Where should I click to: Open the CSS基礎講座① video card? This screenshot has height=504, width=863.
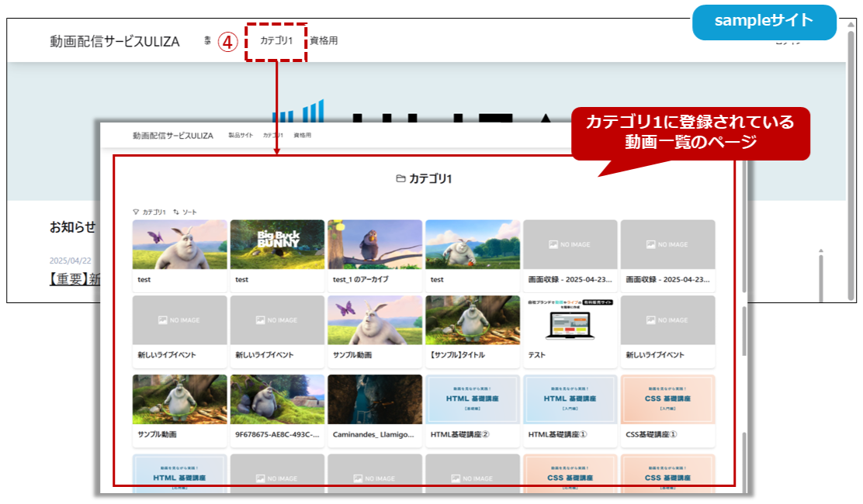667,399
